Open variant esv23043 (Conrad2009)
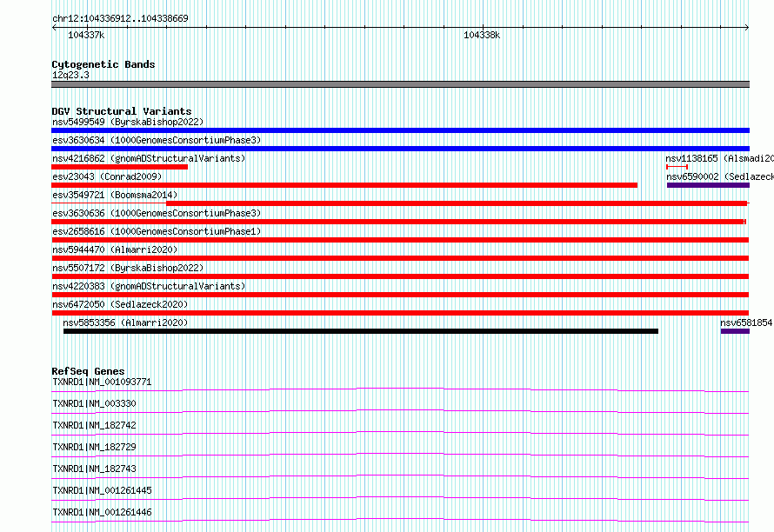Viewport: 774px width, 532px height. point(107,176)
